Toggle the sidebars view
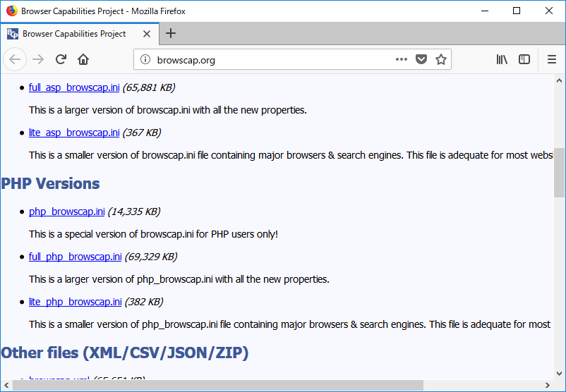The width and height of the screenshot is (566, 392). coord(524,59)
